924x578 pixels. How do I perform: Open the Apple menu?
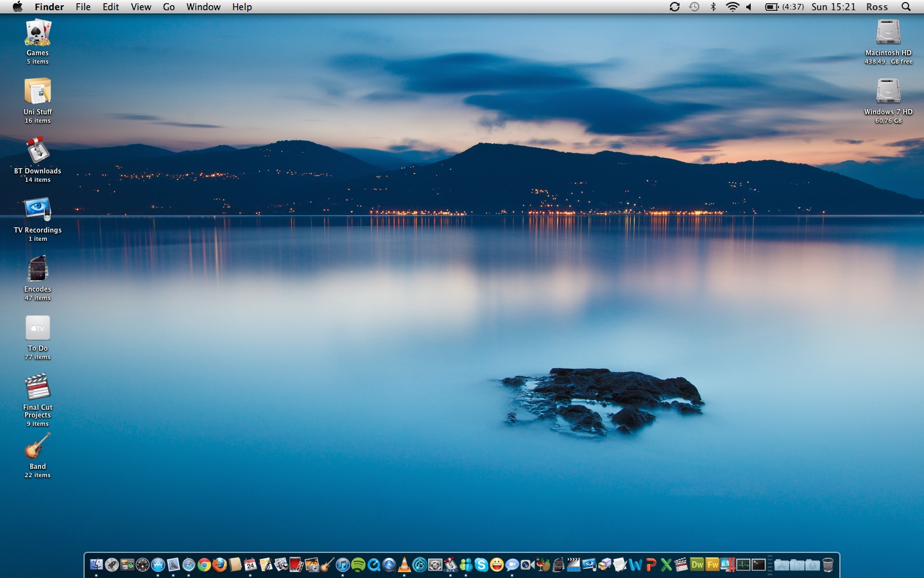[17, 7]
